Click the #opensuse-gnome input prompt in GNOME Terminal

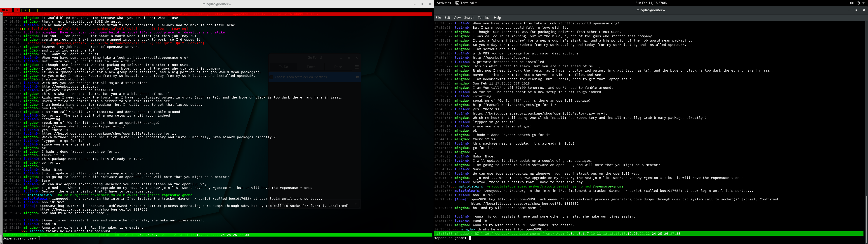pos(450,238)
